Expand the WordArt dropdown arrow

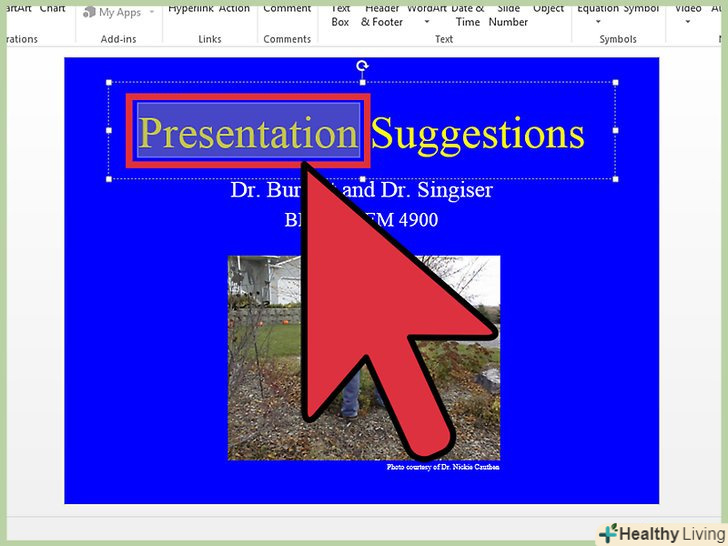427,22
